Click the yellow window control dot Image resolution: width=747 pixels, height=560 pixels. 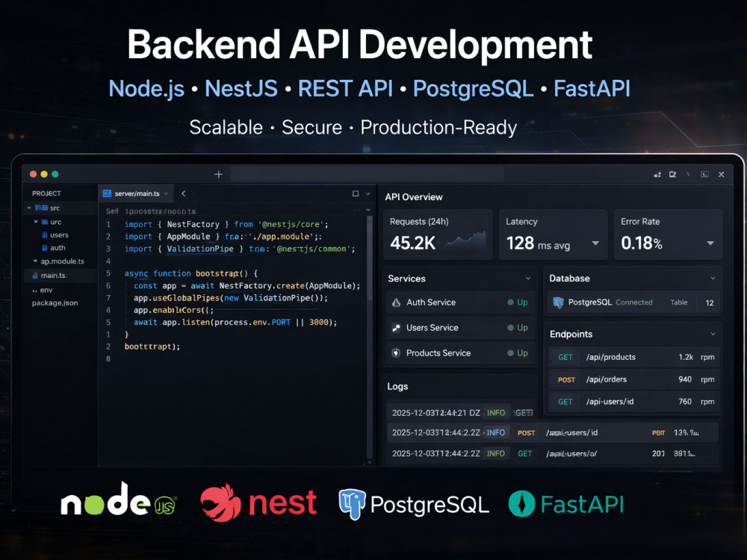click(x=44, y=174)
